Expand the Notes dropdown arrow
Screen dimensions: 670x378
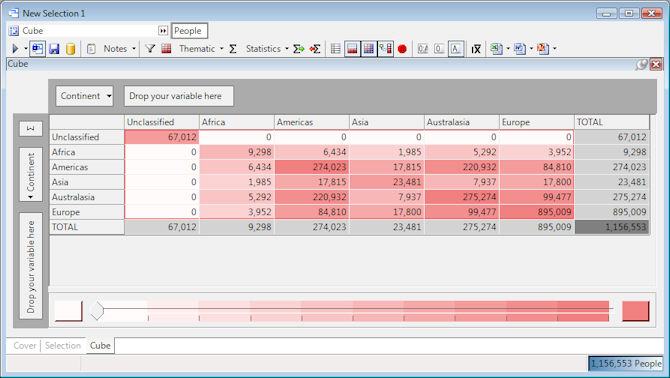coord(134,49)
